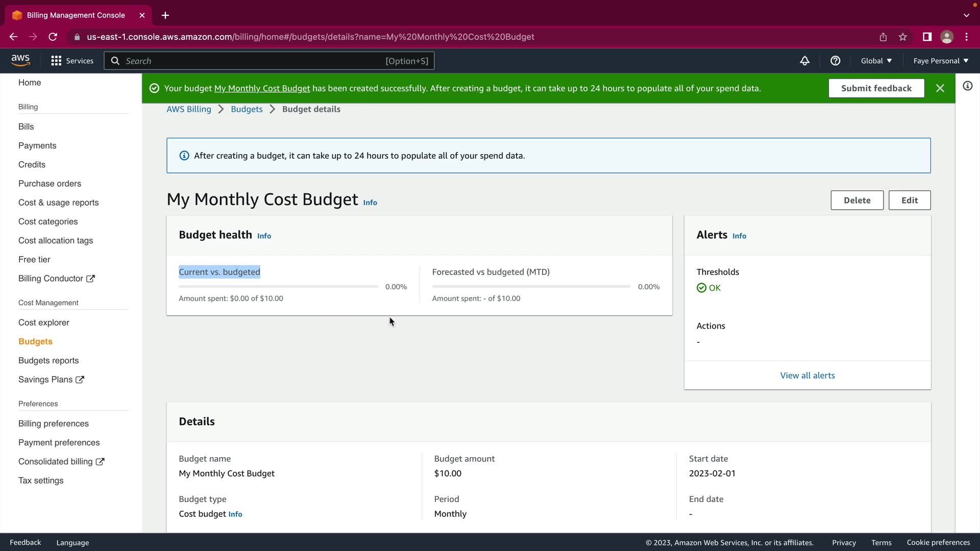The height and width of the screenshot is (551, 980).
Task: Click the AWS logo home icon
Action: tap(20, 60)
